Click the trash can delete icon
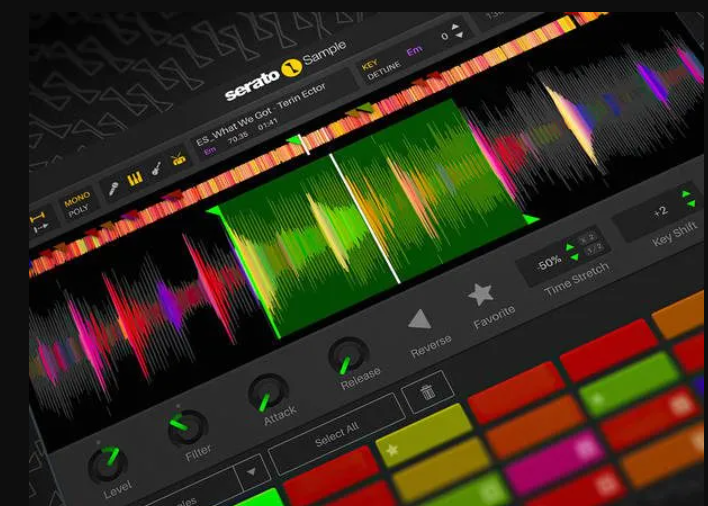This screenshot has height=506, width=708. (x=427, y=391)
